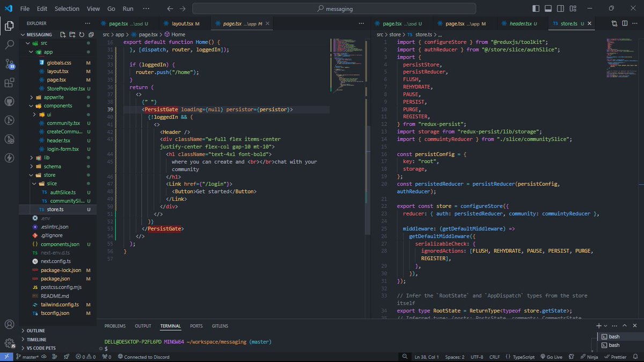The width and height of the screenshot is (644, 362).
Task: Change UTF-8 encoding in status bar
Action: coord(477,357)
